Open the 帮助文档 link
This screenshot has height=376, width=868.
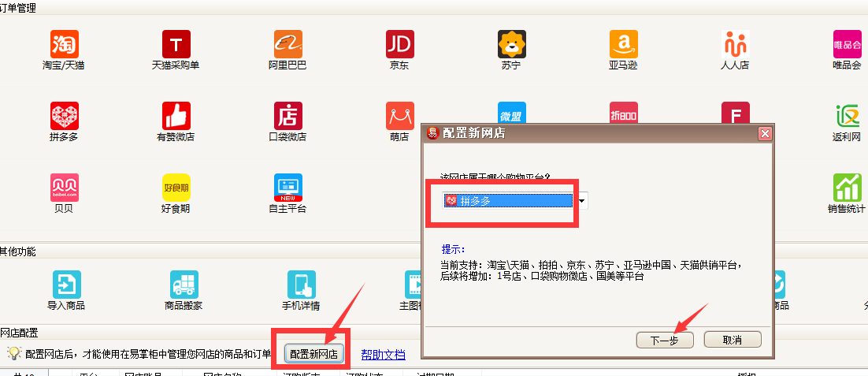[383, 355]
